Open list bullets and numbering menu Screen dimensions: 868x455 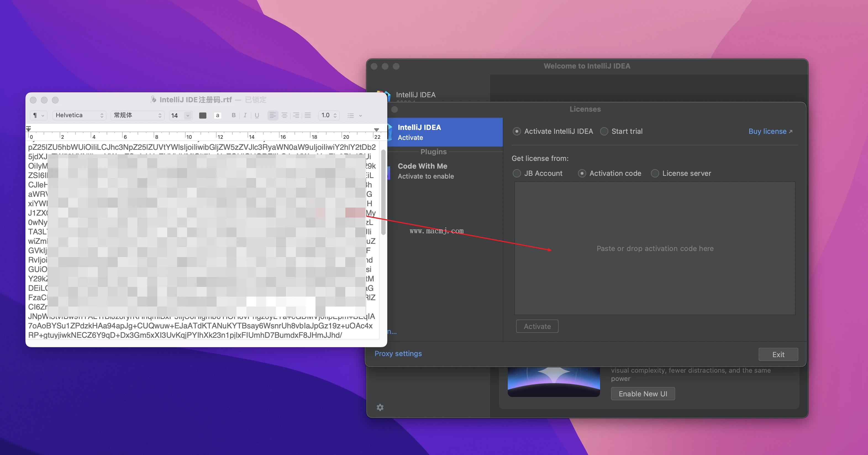pos(354,115)
